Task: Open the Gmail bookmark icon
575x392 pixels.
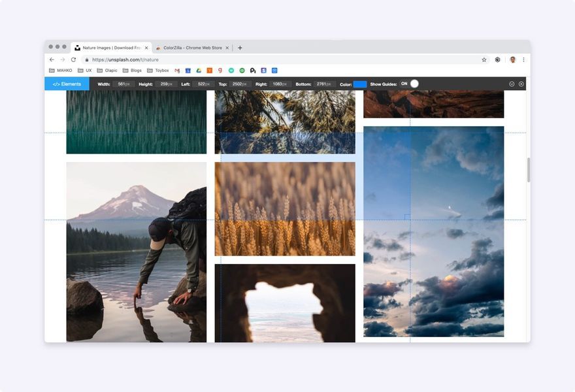Action: 177,71
